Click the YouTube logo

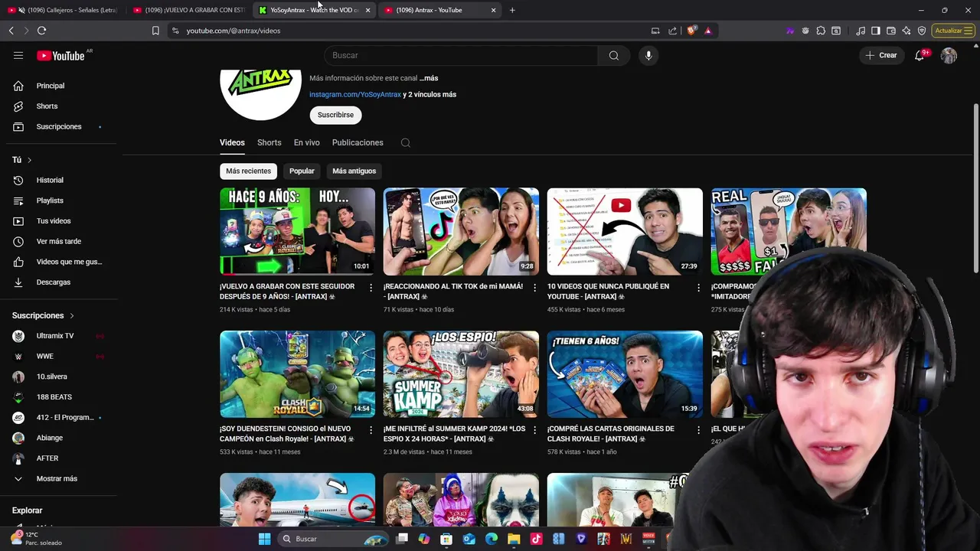60,55
